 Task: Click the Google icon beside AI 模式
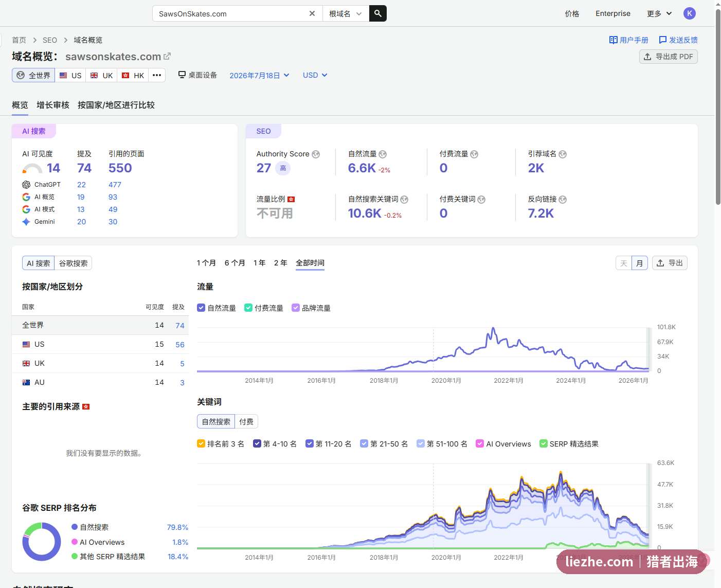pyautogui.click(x=26, y=209)
